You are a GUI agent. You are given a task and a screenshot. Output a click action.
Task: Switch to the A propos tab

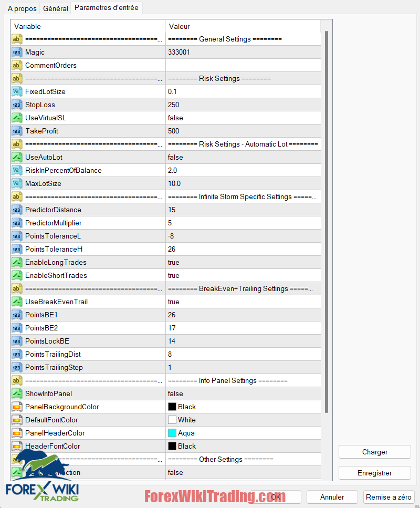click(22, 8)
